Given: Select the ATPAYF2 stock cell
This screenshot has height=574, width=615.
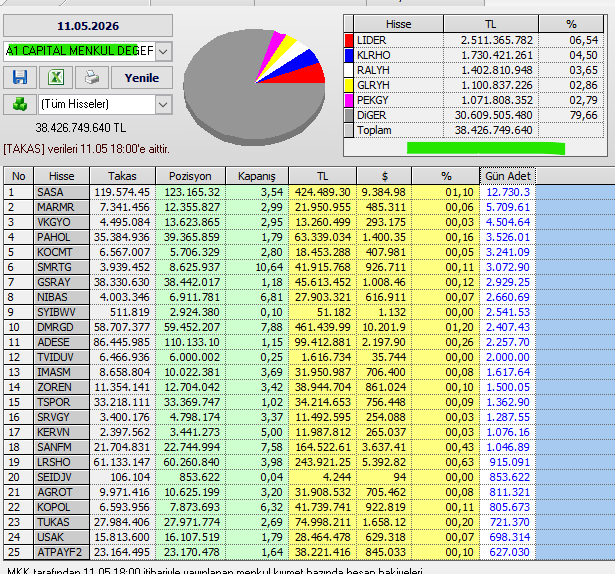Looking at the screenshot, I should pos(62,552).
